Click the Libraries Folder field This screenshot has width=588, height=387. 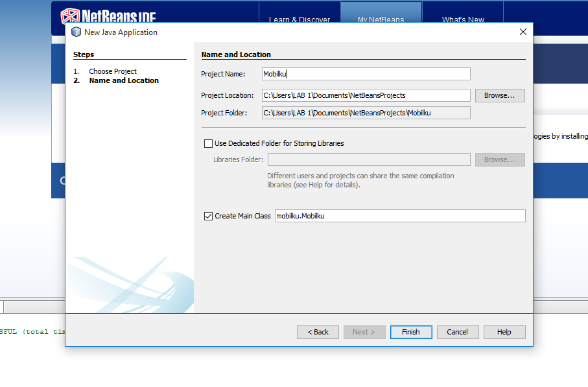click(369, 159)
